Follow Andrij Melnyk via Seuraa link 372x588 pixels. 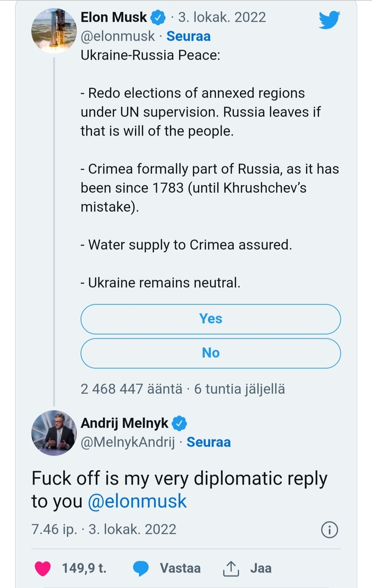(x=209, y=442)
